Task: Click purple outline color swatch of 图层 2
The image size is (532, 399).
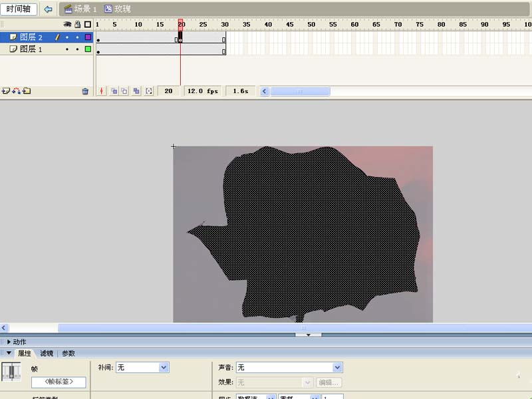Action: click(88, 37)
